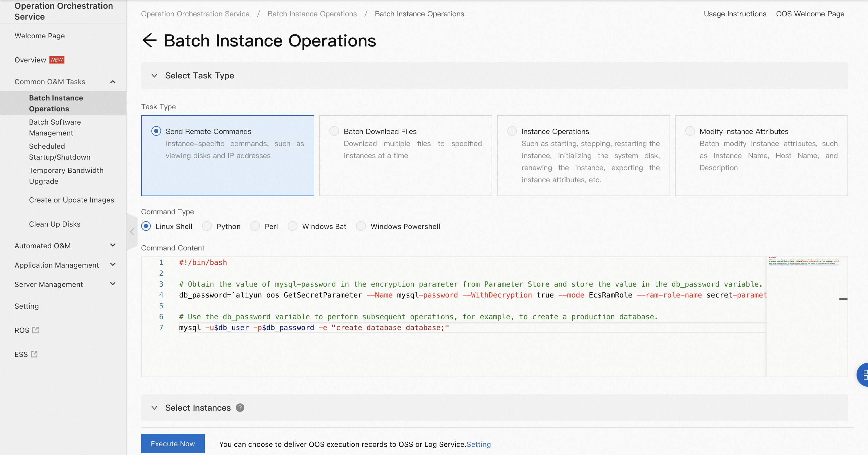Image resolution: width=868 pixels, height=455 pixels.
Task: Click the Command Type label
Action: (x=167, y=212)
